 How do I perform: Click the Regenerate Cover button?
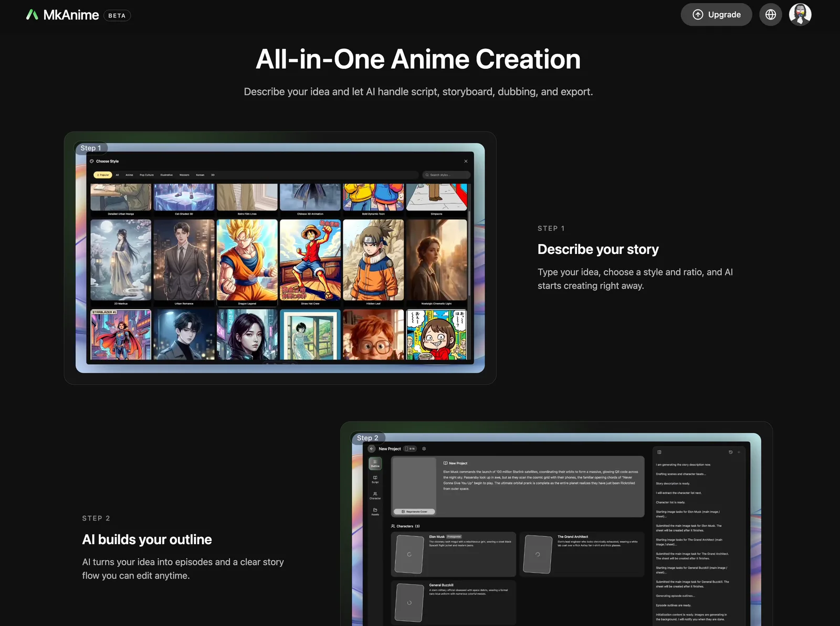414,512
